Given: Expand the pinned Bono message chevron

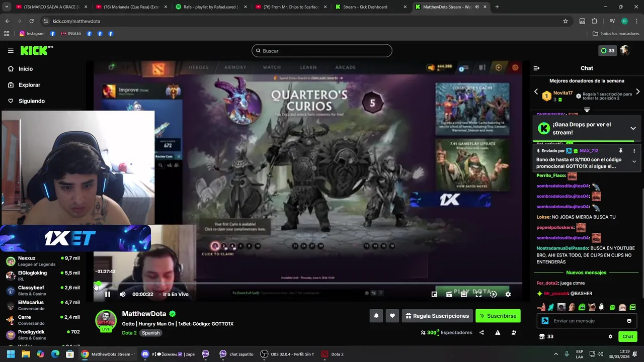Looking at the screenshot, I should (634, 161).
